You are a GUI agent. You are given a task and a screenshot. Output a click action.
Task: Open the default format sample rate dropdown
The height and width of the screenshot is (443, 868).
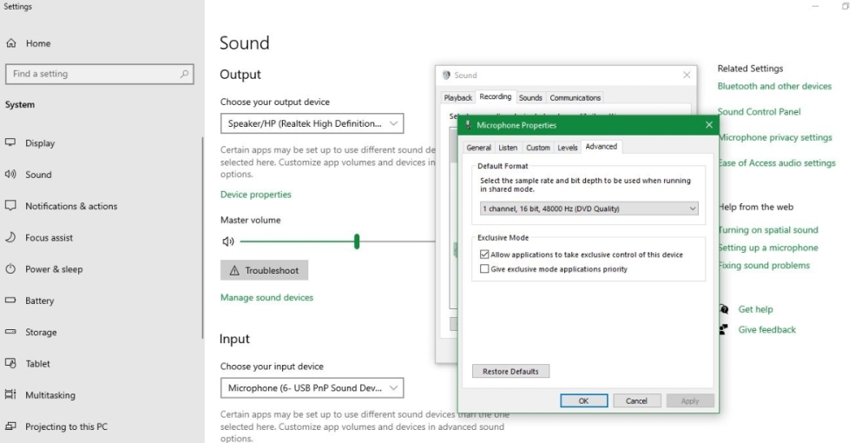[589, 208]
